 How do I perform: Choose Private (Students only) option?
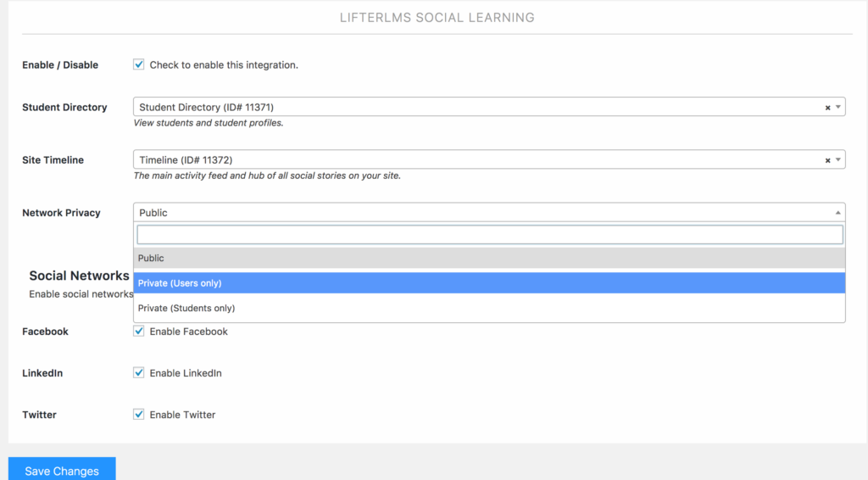(x=489, y=308)
